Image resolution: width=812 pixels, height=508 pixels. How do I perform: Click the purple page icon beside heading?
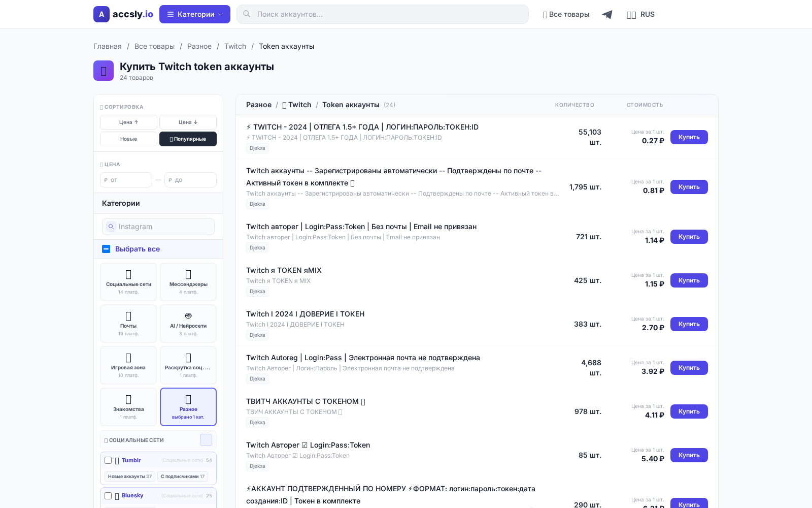pyautogui.click(x=104, y=71)
